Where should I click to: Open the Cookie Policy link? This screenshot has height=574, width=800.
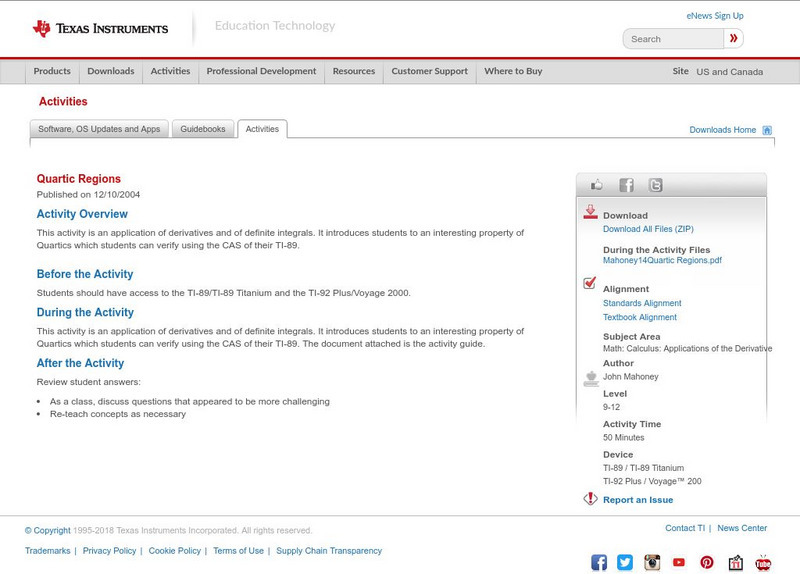(x=174, y=551)
